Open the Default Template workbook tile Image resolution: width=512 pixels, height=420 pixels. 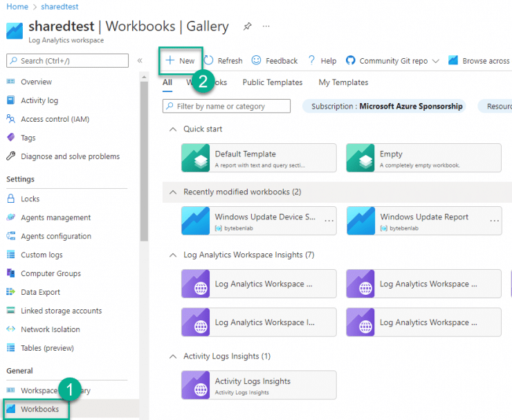259,158
